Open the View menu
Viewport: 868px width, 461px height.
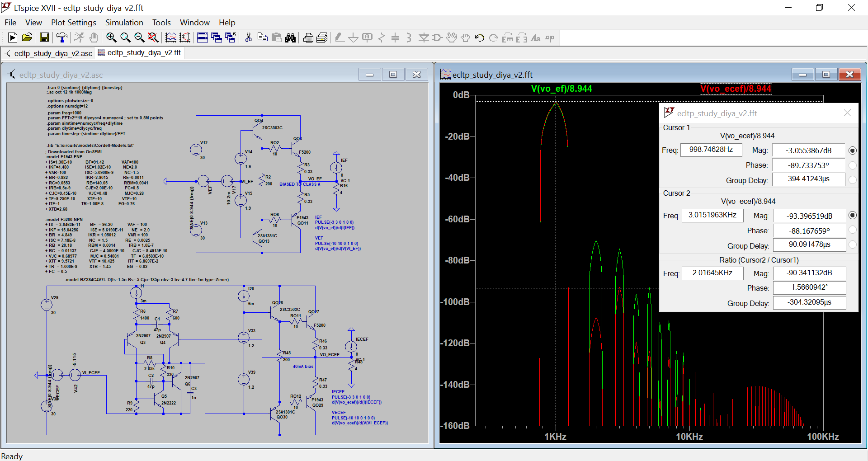(x=33, y=23)
